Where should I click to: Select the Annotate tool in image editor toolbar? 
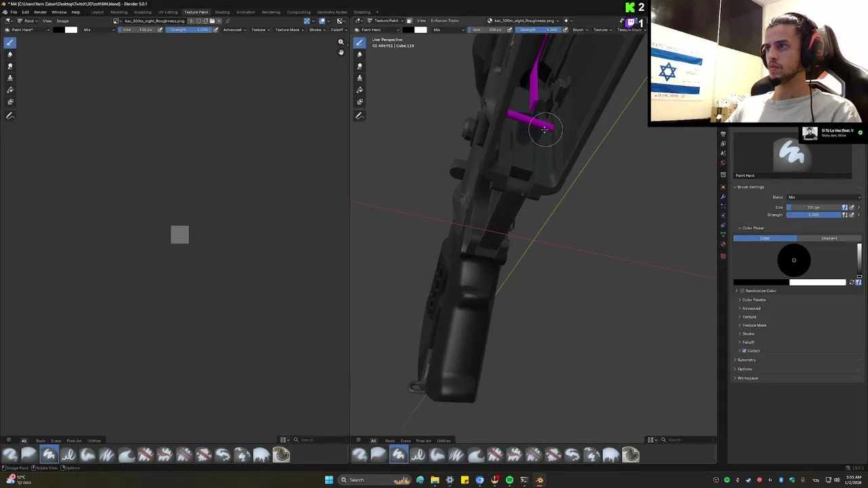tap(9, 116)
